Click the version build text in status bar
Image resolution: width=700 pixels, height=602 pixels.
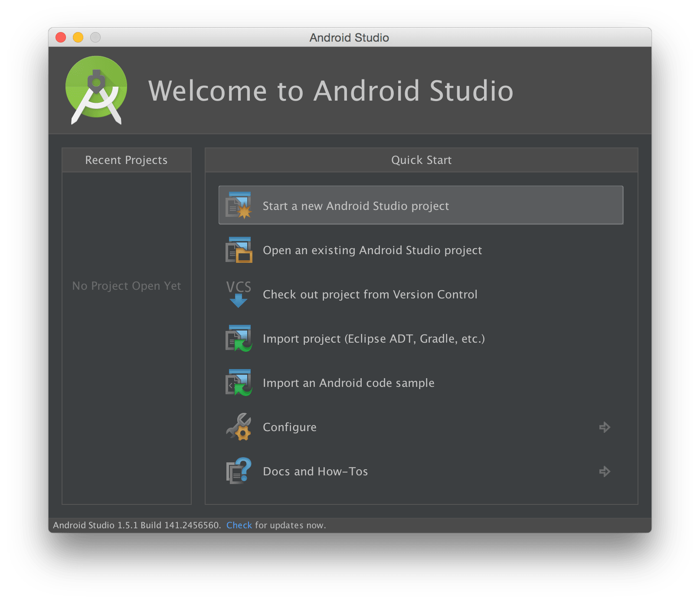coord(137,525)
